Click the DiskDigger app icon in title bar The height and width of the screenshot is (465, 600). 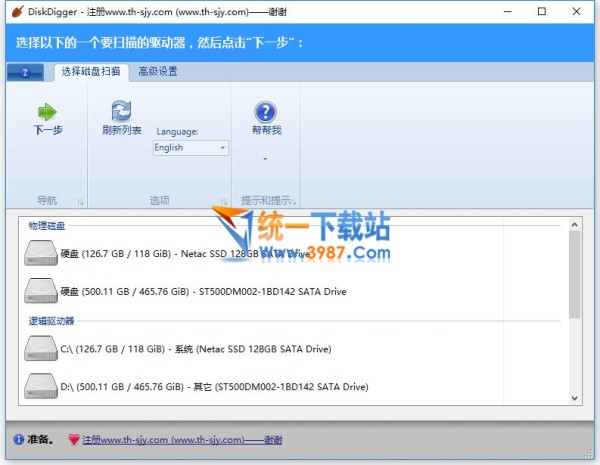pyautogui.click(x=18, y=11)
